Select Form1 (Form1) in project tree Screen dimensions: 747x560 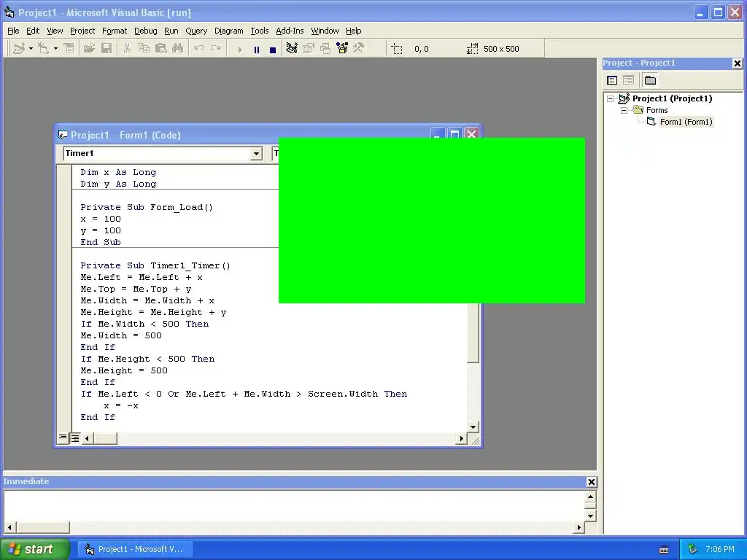(686, 122)
